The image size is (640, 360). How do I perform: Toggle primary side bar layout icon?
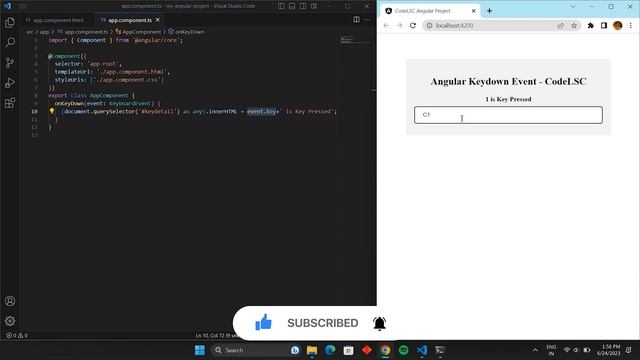281,6
